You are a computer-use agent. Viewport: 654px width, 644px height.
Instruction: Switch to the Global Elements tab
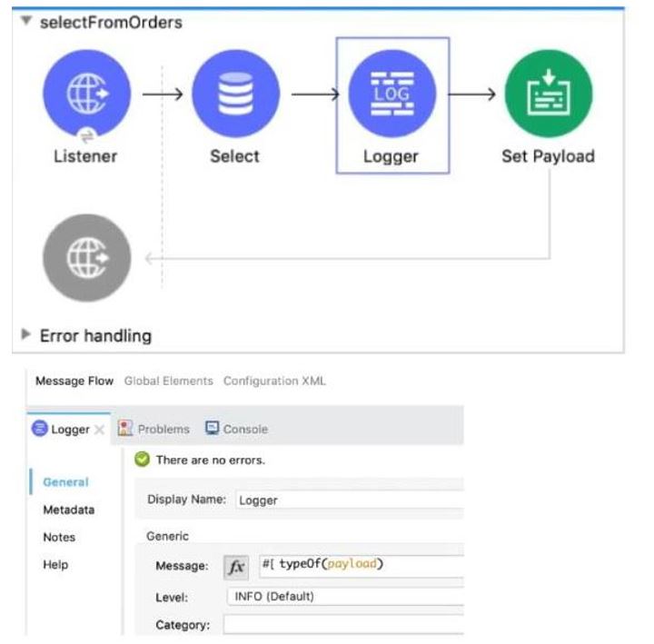point(168,381)
